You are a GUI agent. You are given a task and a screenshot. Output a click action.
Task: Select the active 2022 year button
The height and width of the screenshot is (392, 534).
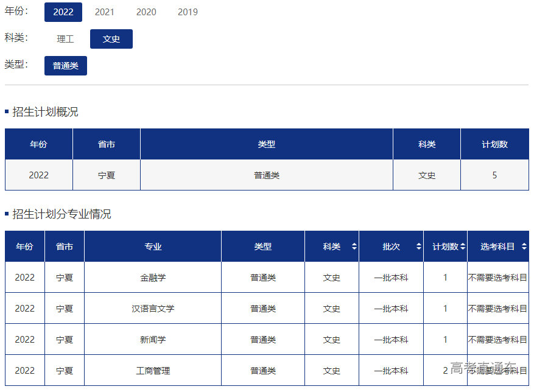63,12
